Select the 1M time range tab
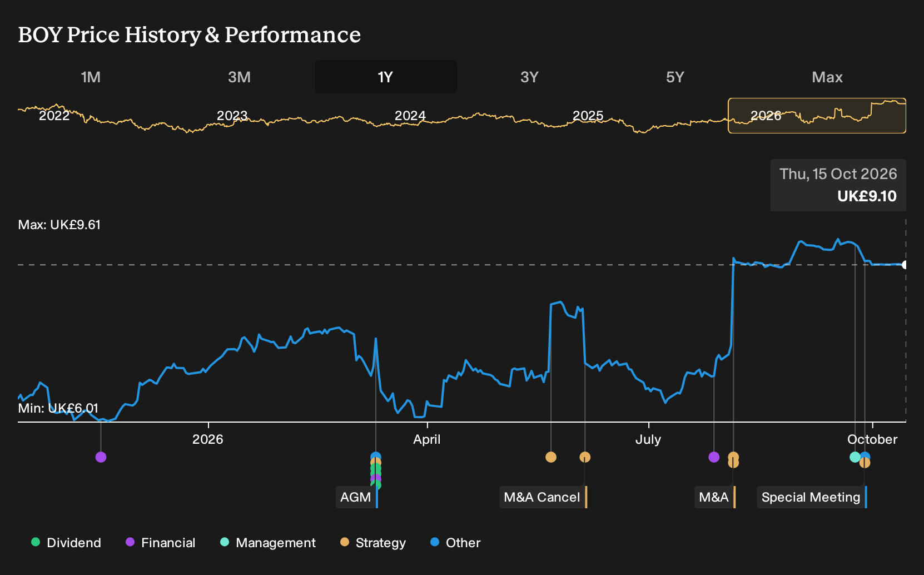924x575 pixels. [x=91, y=77]
